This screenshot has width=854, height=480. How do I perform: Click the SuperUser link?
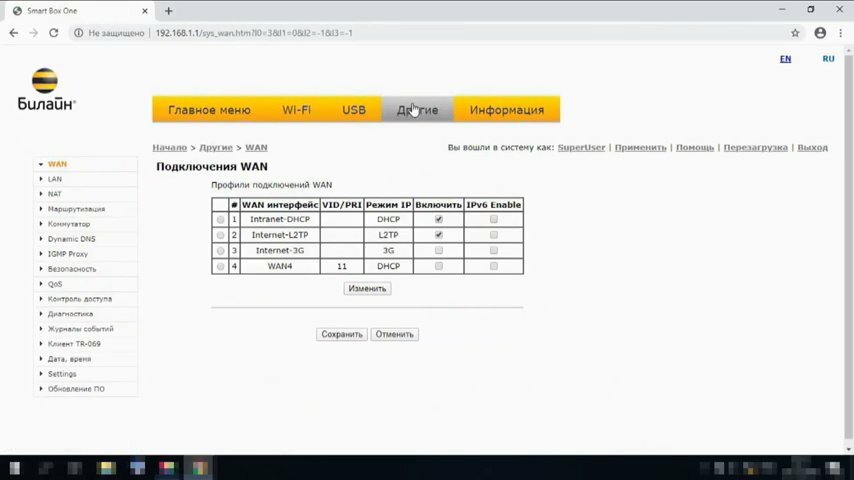click(x=581, y=148)
